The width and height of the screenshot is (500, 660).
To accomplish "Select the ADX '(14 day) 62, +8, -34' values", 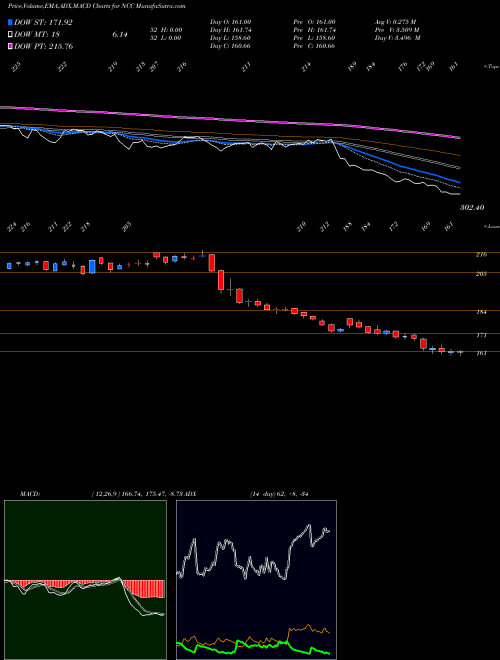I will tap(279, 494).
